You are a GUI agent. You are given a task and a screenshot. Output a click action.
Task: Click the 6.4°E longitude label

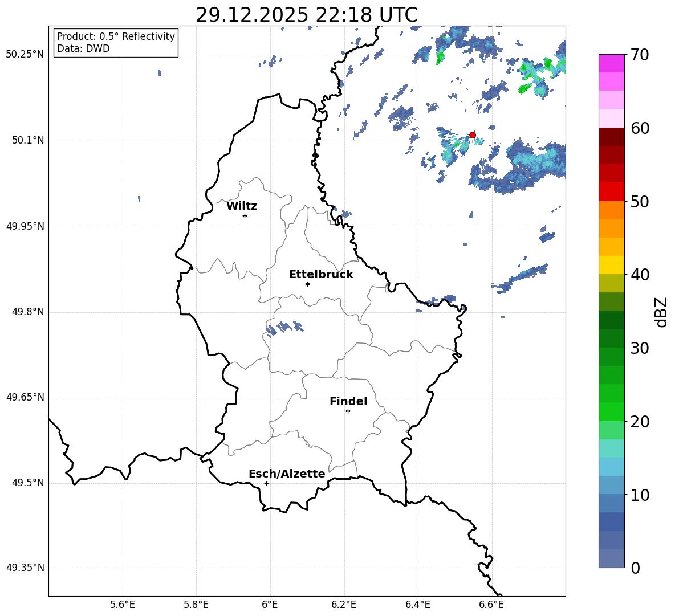click(417, 605)
